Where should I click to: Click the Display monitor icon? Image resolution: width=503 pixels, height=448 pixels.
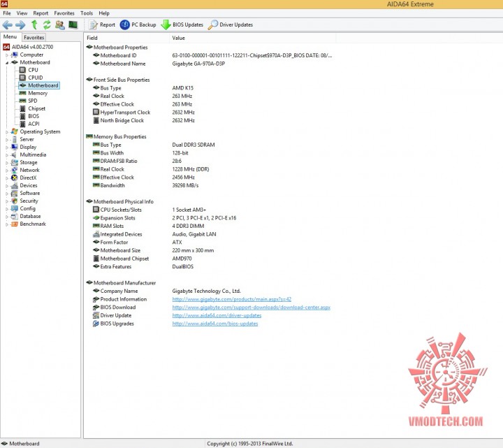pos(15,147)
